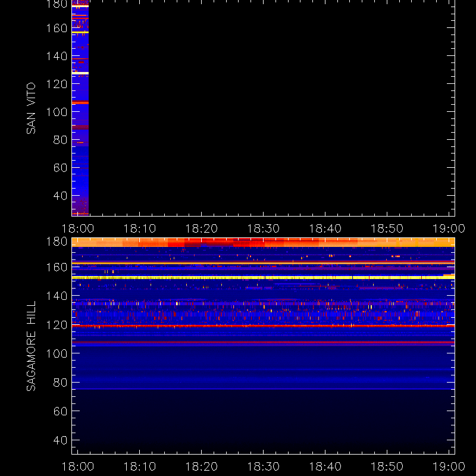Click the orange-red band topping Sagamore Hill spectrogram
This screenshot has height=476, width=476.
coord(263,242)
